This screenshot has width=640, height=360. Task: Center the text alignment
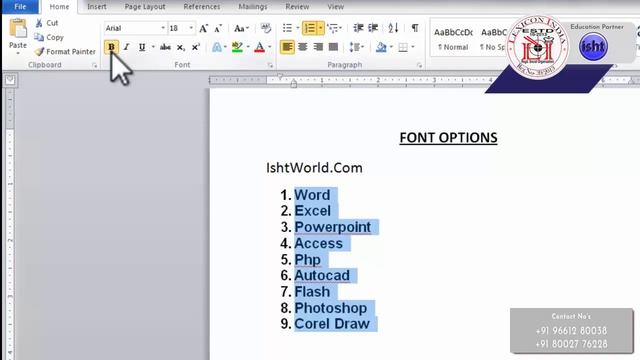coord(302,47)
